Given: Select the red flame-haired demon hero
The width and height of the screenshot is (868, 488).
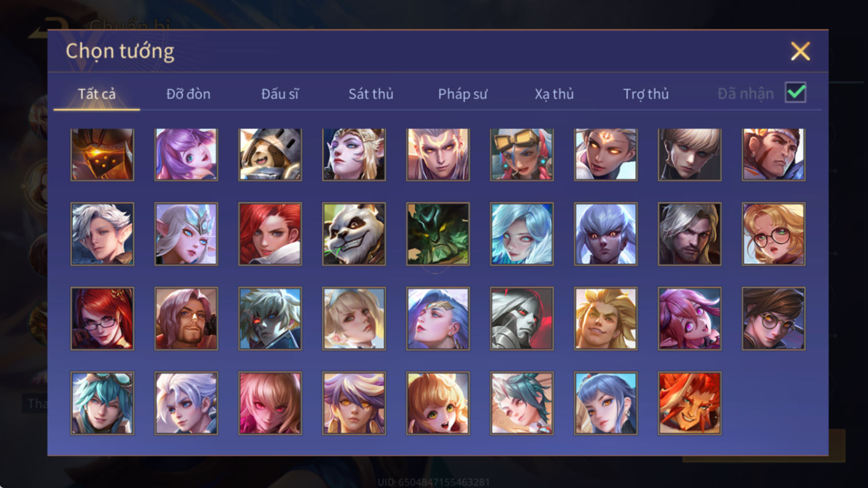Looking at the screenshot, I should 690,403.
